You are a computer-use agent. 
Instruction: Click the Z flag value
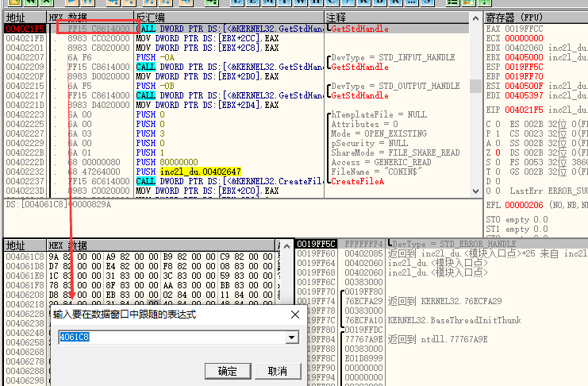[x=498, y=152]
